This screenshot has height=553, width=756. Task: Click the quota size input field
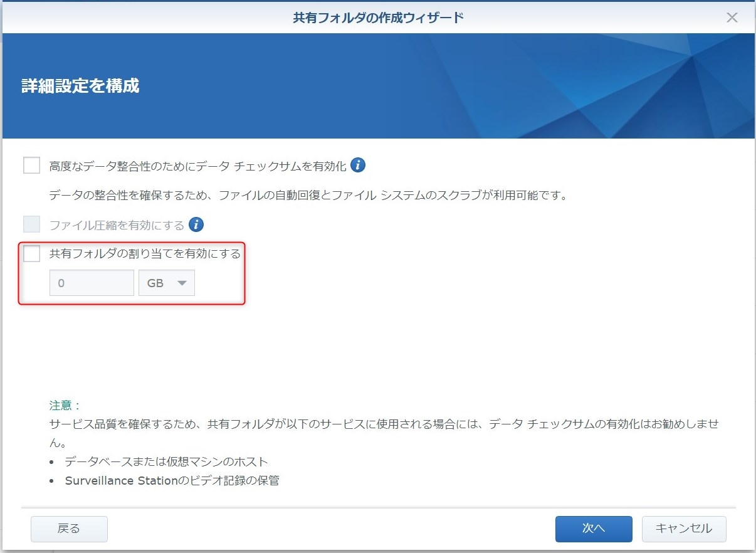92,283
